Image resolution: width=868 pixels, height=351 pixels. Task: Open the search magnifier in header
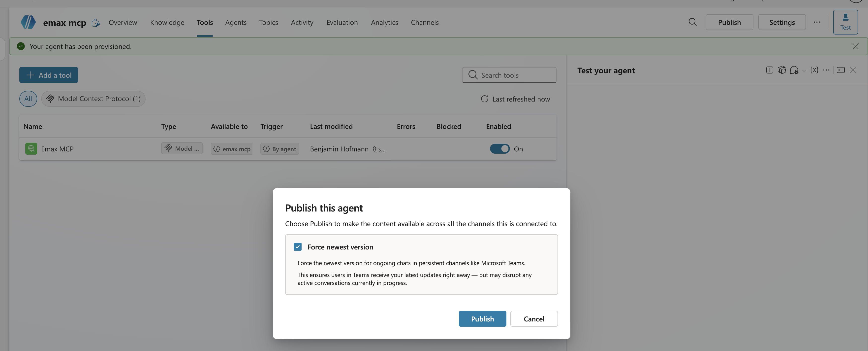(692, 22)
